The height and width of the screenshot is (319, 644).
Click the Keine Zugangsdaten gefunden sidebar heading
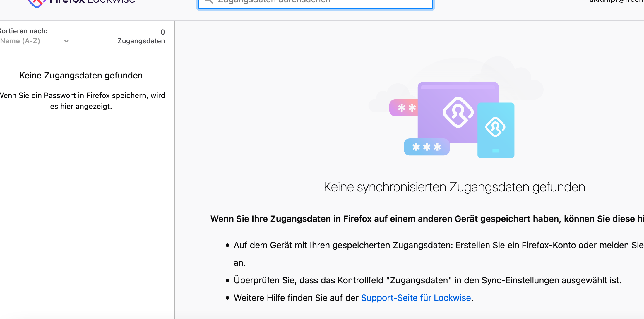pos(81,76)
